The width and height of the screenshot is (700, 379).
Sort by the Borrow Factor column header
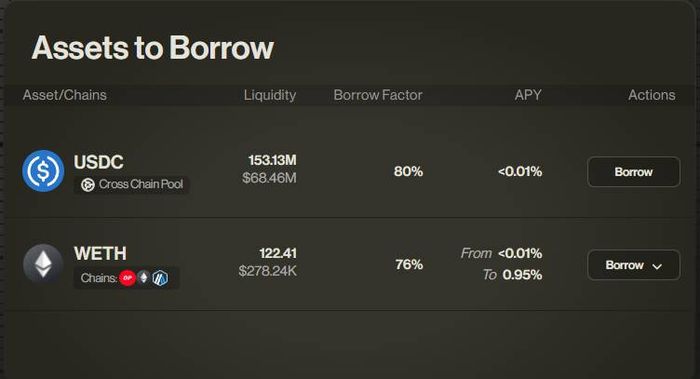[x=378, y=95]
